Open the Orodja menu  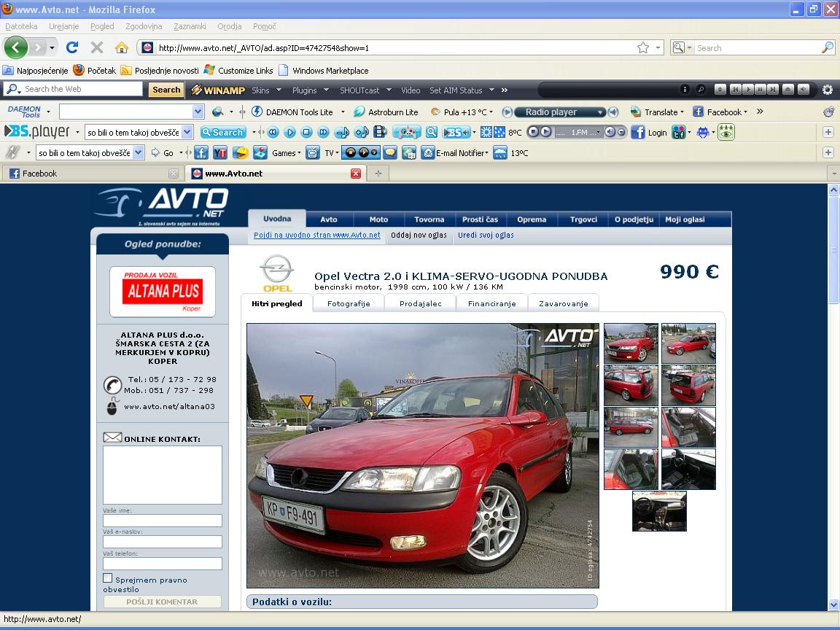[x=229, y=26]
